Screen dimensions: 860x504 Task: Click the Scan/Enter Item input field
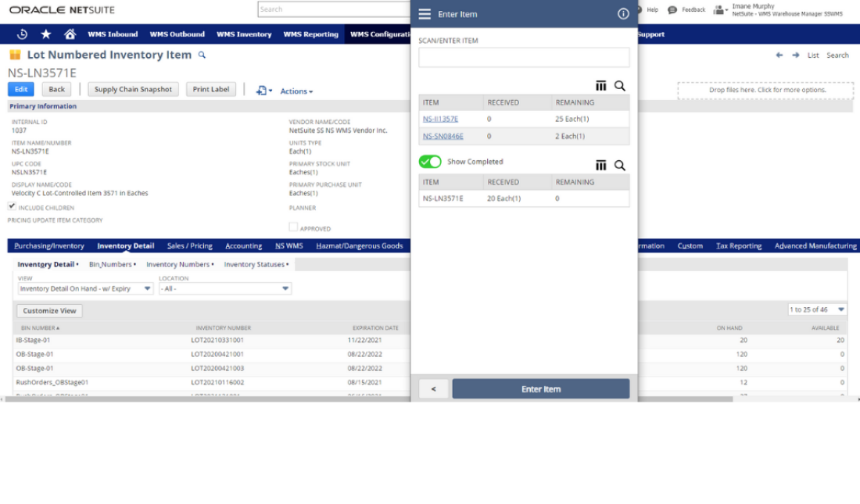(524, 58)
